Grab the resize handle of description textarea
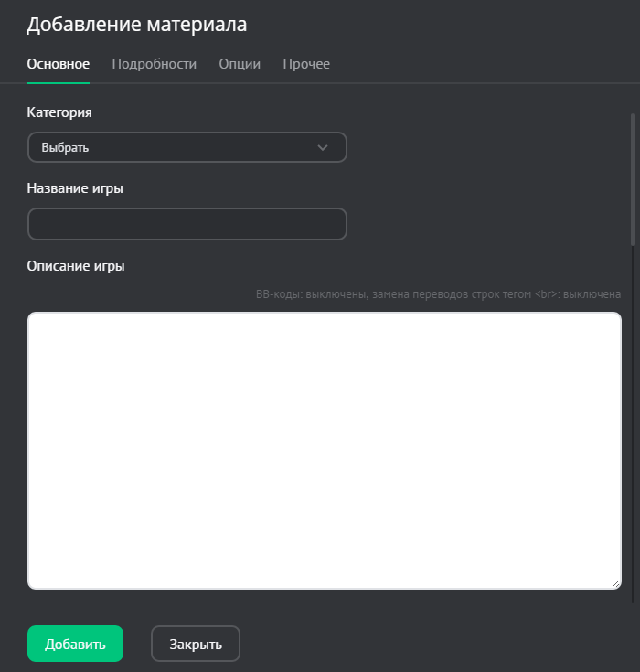This screenshot has height=672, width=640. pyautogui.click(x=615, y=583)
